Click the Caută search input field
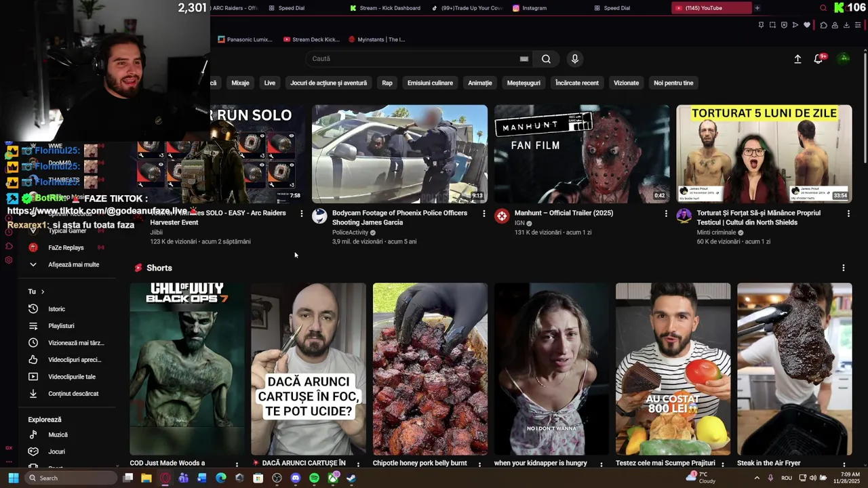868x488 pixels. point(414,59)
